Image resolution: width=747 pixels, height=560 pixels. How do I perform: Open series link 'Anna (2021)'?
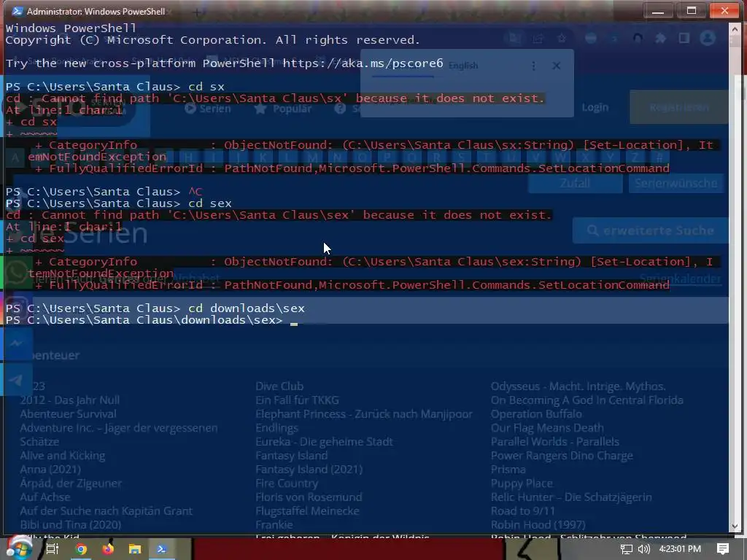pos(50,470)
